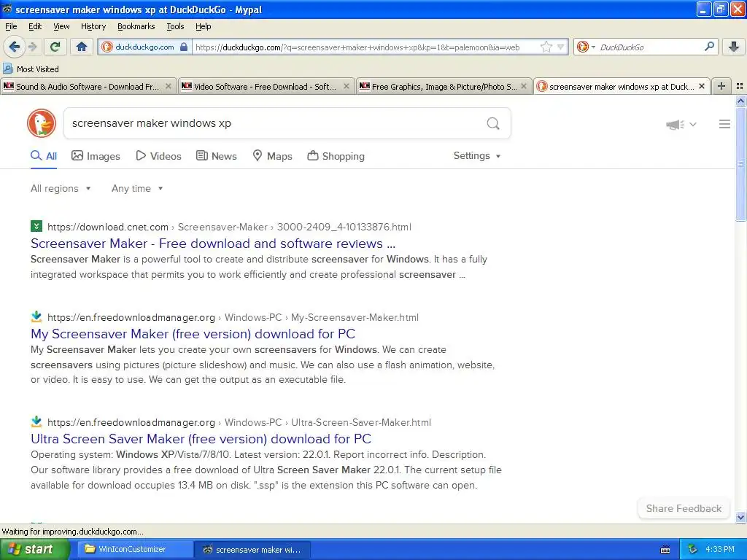747x560 pixels.
Task: Click the Ultra-Screen-Saver-Maker.html URL line
Action: [x=239, y=422]
